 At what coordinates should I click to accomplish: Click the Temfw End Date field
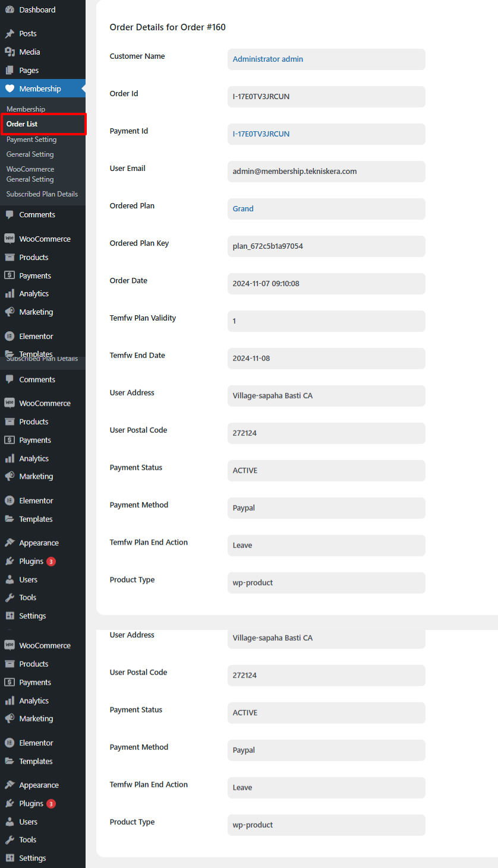pyautogui.click(x=326, y=359)
